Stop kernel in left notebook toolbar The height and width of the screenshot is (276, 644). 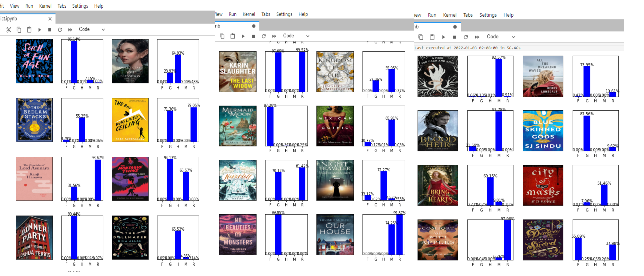(x=50, y=30)
